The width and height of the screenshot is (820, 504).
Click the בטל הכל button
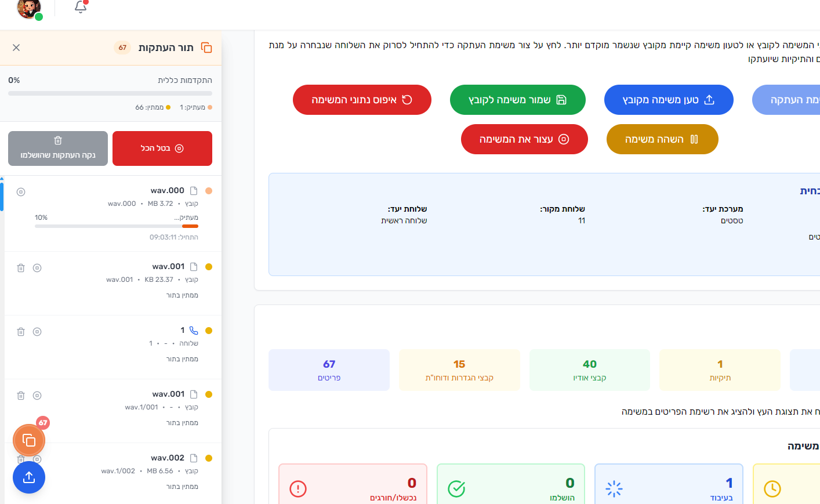pyautogui.click(x=162, y=148)
